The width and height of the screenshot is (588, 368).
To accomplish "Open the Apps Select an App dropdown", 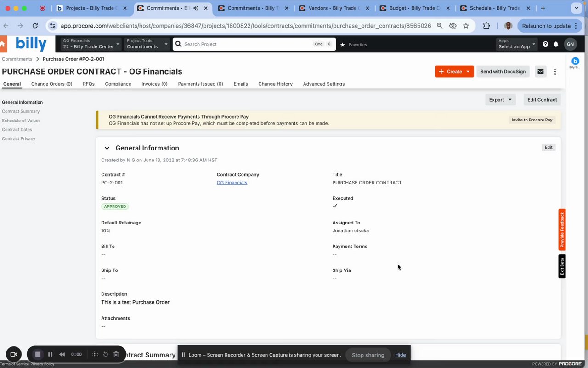I will (x=517, y=44).
